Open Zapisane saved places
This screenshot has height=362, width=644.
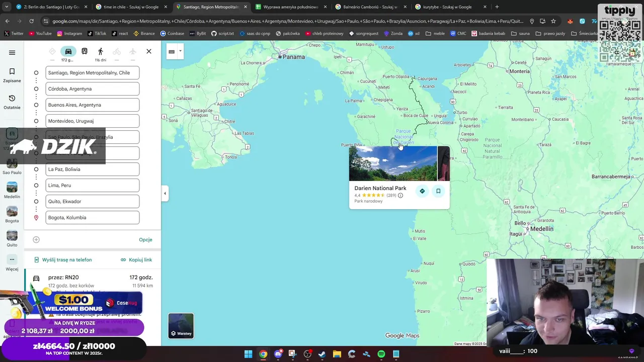click(x=12, y=75)
